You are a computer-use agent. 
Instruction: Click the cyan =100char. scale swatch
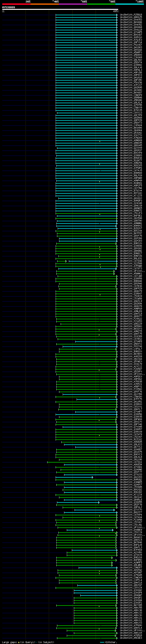click(102, 642)
